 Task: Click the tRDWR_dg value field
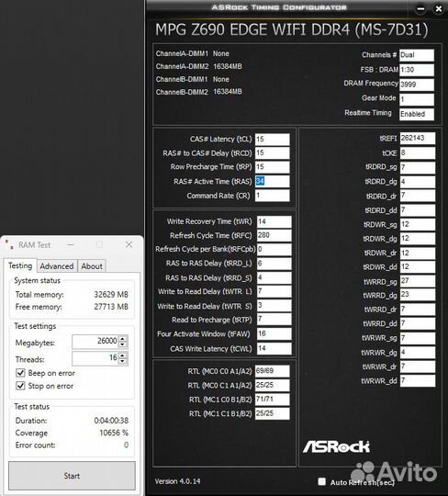(418, 239)
